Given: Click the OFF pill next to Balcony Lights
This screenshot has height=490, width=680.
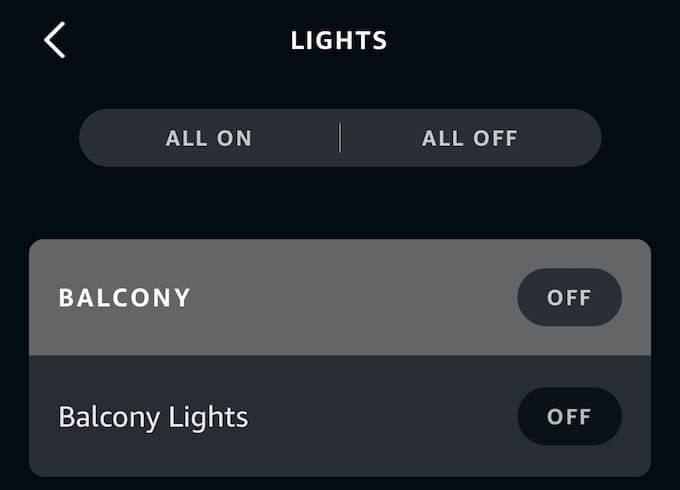Looking at the screenshot, I should tap(569, 416).
